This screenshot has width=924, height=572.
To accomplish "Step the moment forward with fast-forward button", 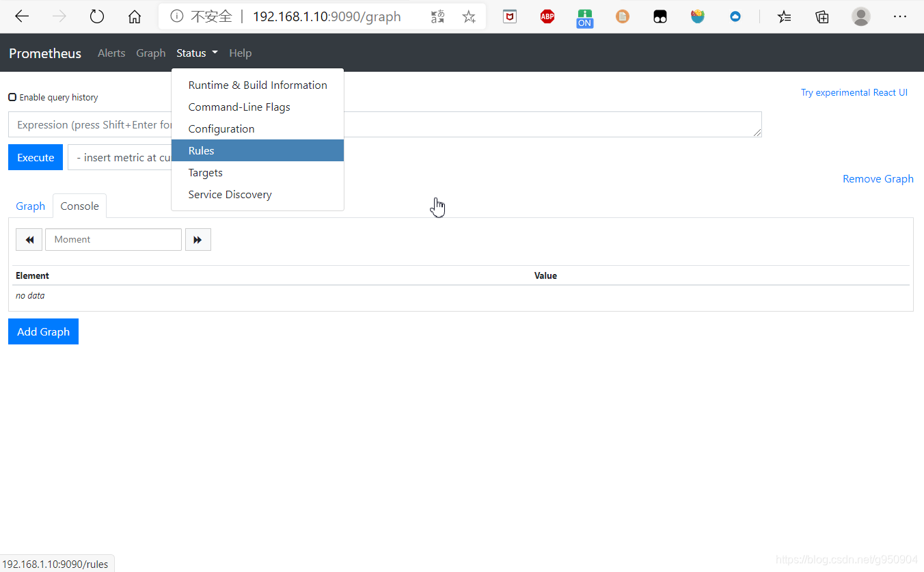I will [x=198, y=240].
